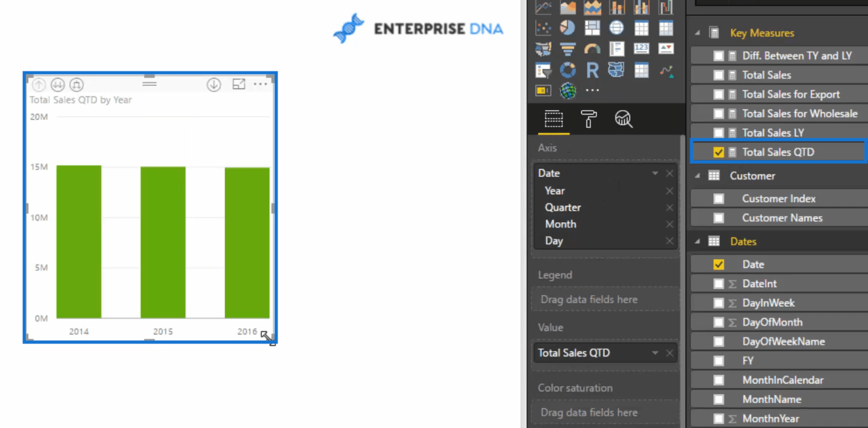Click the Enterprise DNA logo
The image size is (868, 428).
pyautogui.click(x=418, y=28)
